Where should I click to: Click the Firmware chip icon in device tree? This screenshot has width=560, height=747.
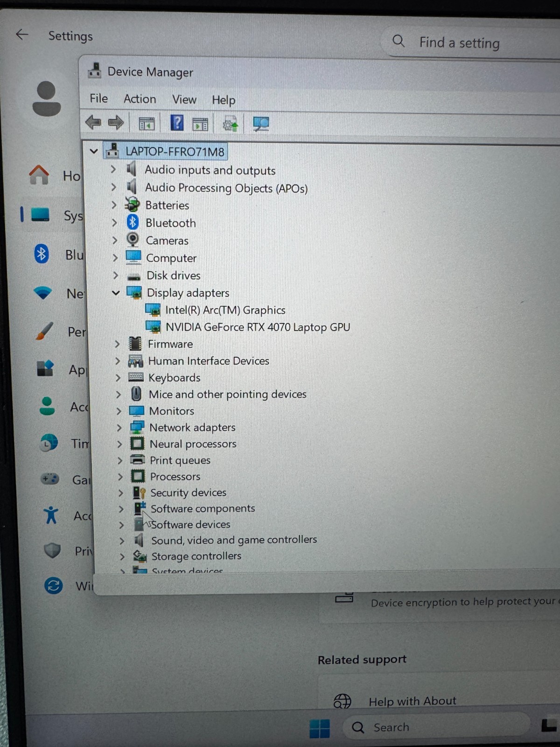point(135,344)
